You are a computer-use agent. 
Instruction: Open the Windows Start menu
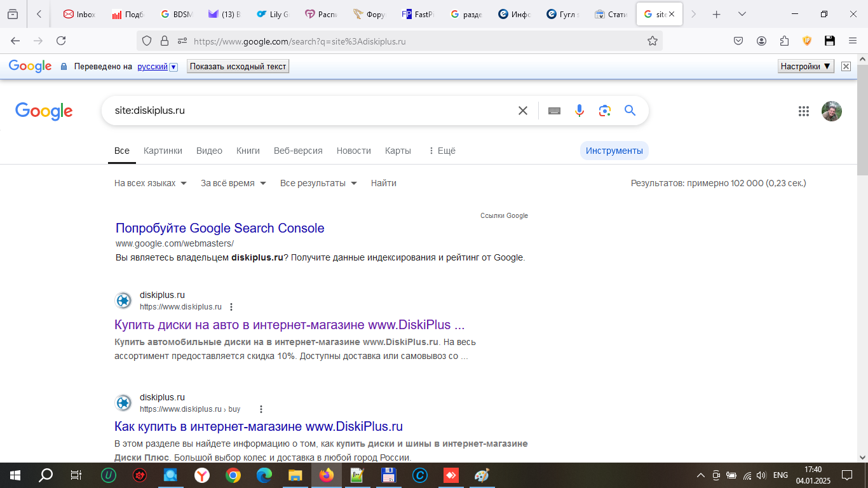(x=15, y=475)
